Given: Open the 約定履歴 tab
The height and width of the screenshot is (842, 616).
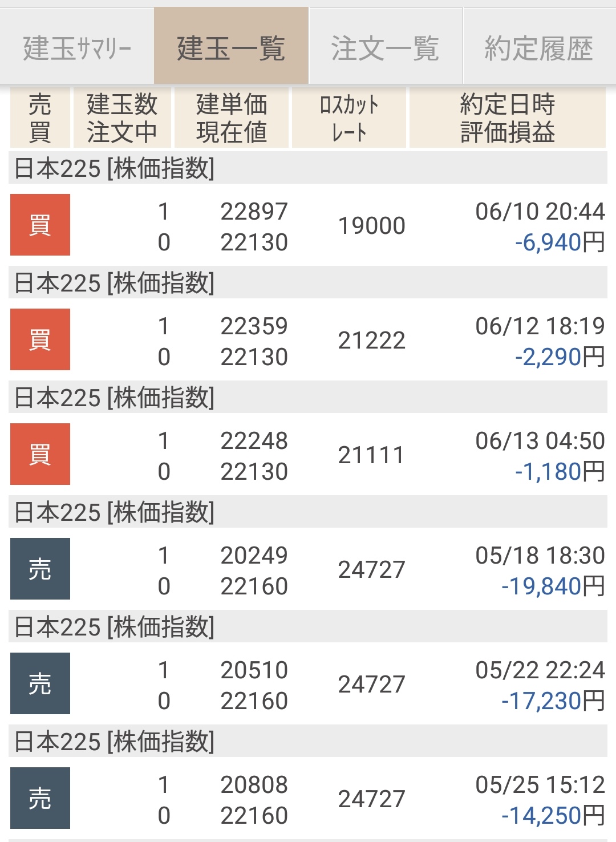Looking at the screenshot, I should [x=539, y=48].
